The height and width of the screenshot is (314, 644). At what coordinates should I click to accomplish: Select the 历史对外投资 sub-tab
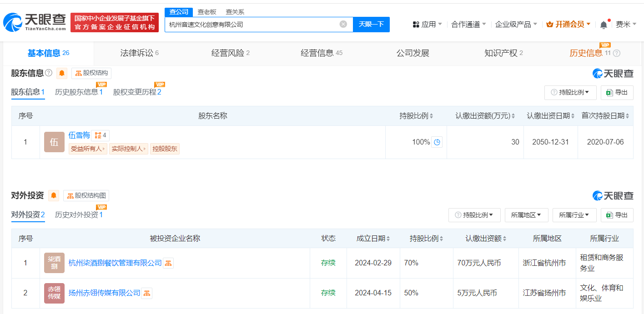click(x=79, y=215)
